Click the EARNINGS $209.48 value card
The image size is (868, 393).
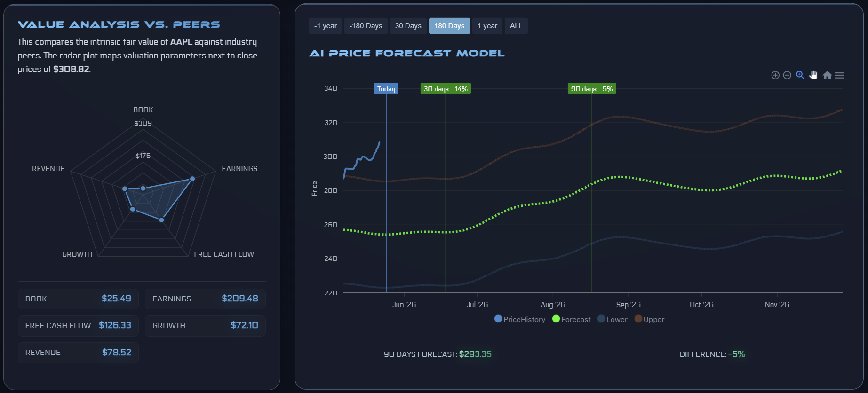coord(205,299)
